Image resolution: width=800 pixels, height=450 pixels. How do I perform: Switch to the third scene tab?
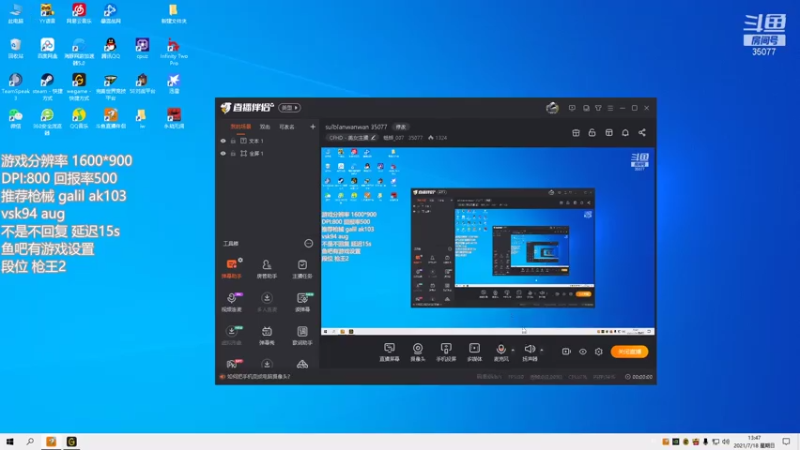pos(287,127)
